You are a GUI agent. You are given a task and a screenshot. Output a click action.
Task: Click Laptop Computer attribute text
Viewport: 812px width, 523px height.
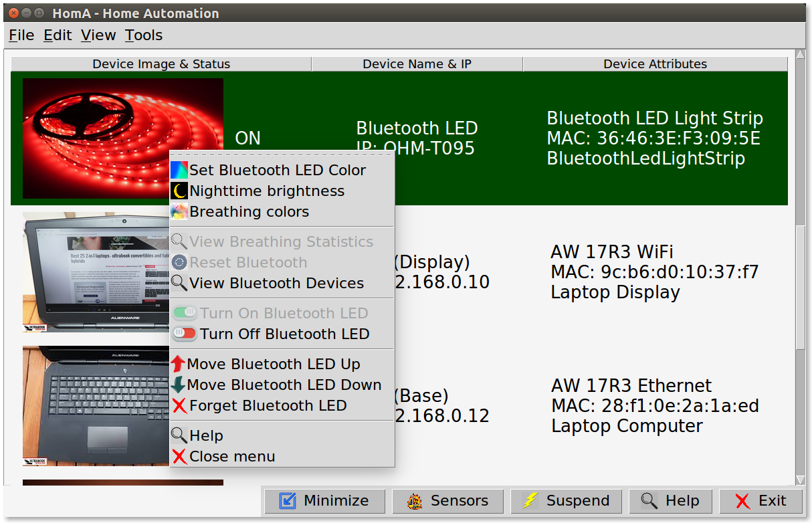627,426
